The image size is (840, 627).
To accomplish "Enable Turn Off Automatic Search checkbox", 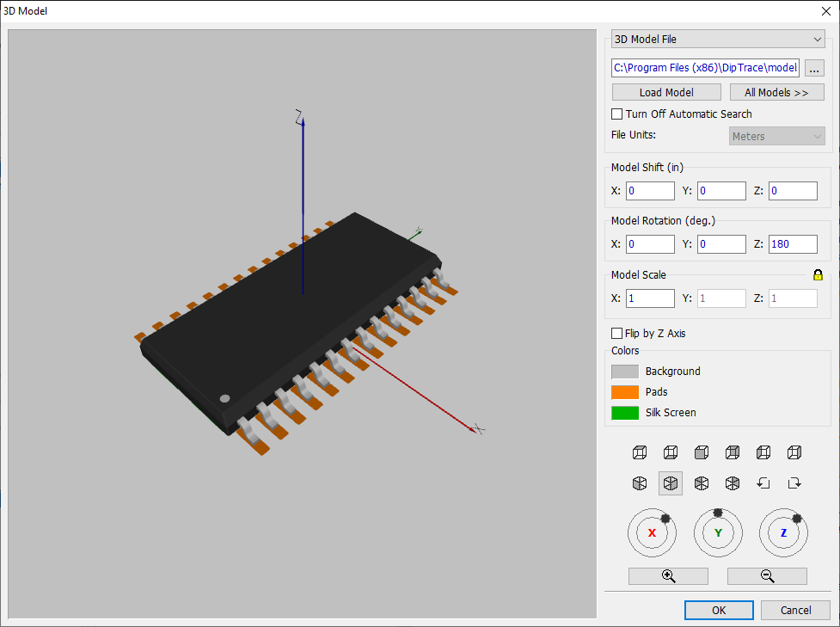I will point(616,114).
